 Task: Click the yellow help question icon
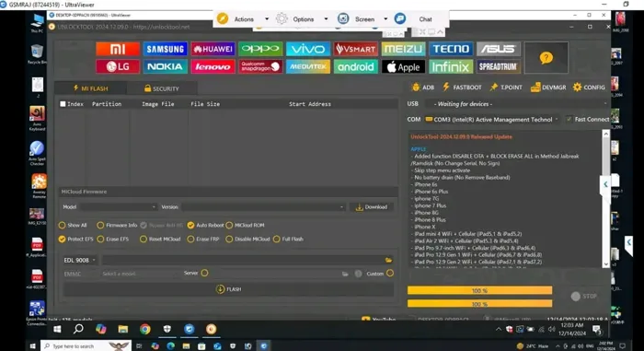pyautogui.click(x=546, y=58)
